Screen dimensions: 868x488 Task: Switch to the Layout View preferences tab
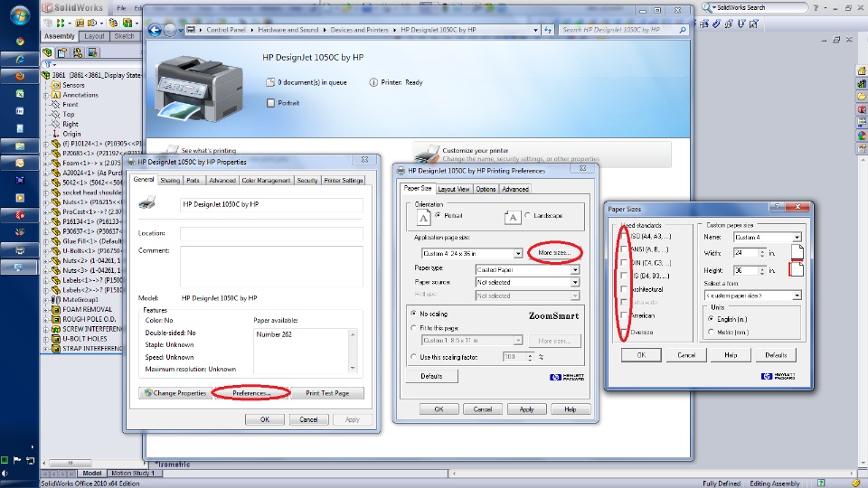point(453,189)
